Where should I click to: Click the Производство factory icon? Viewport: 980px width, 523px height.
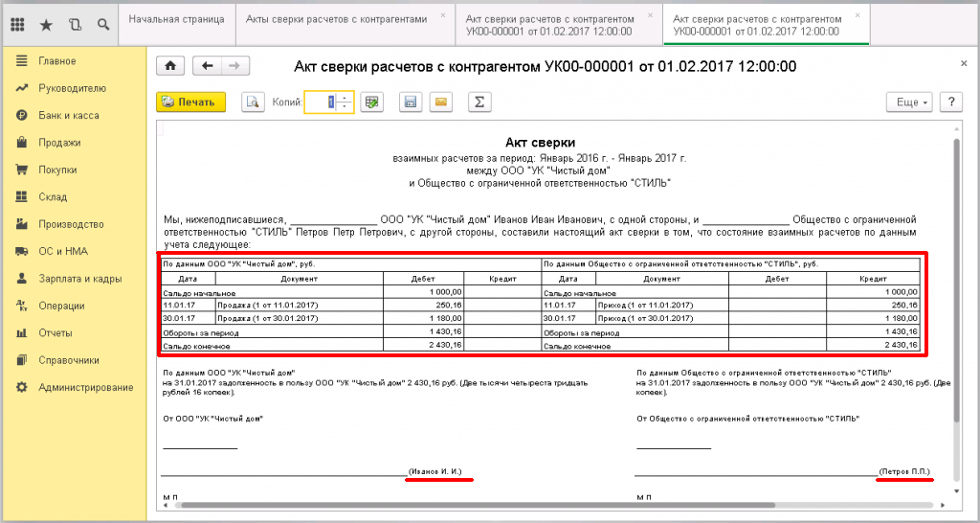(x=22, y=224)
